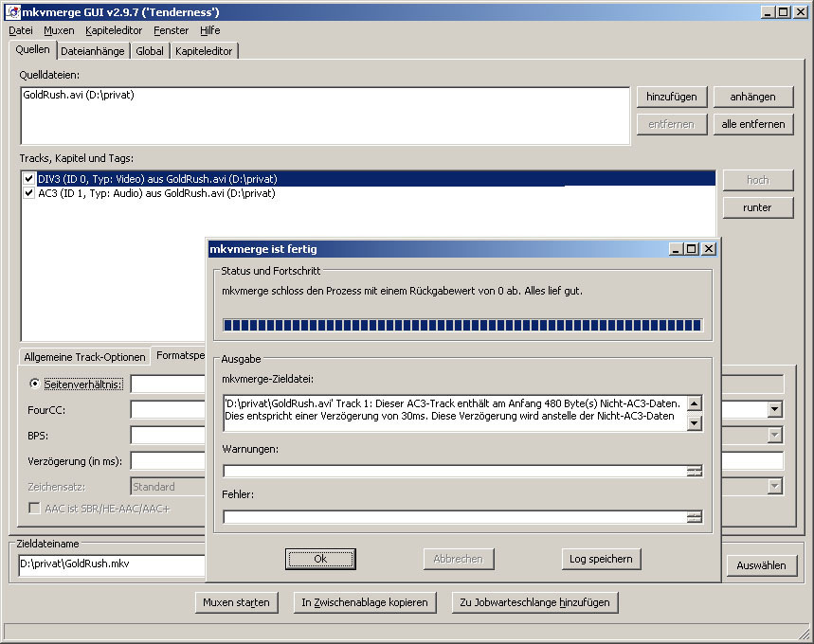Click the Auswählen button
This screenshot has width=814, height=644.
(761, 565)
